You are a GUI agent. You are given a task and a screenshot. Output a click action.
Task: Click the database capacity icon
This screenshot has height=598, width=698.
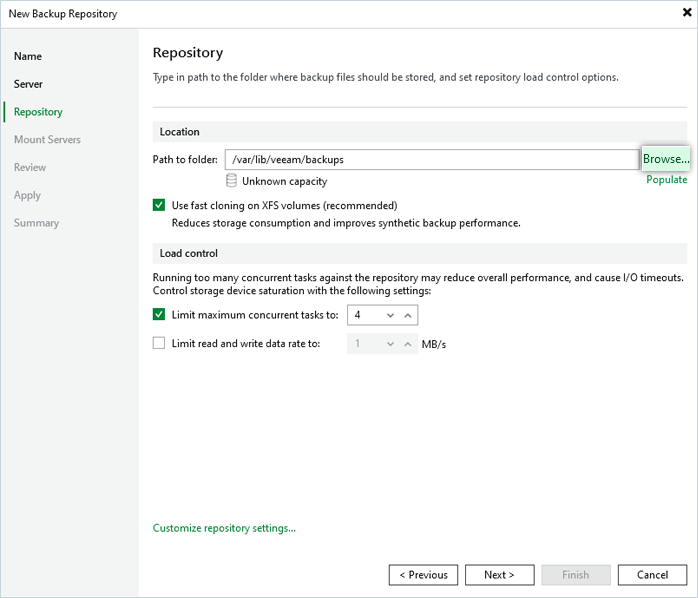(x=232, y=181)
